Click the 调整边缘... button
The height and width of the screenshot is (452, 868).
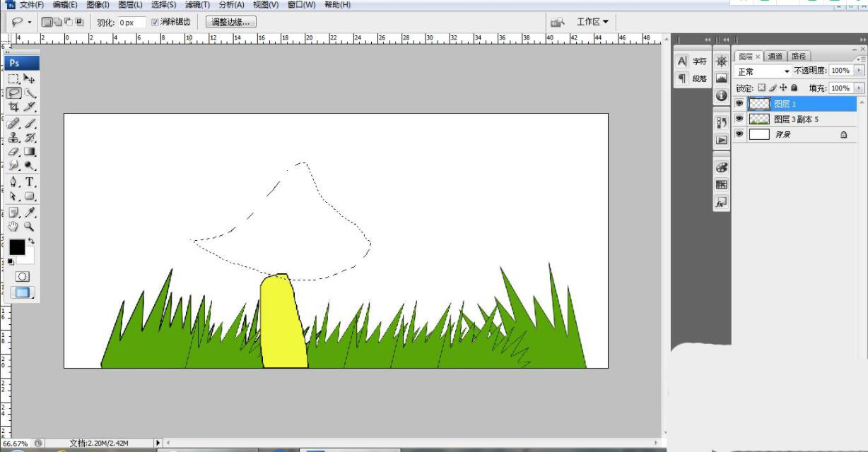[x=231, y=22]
